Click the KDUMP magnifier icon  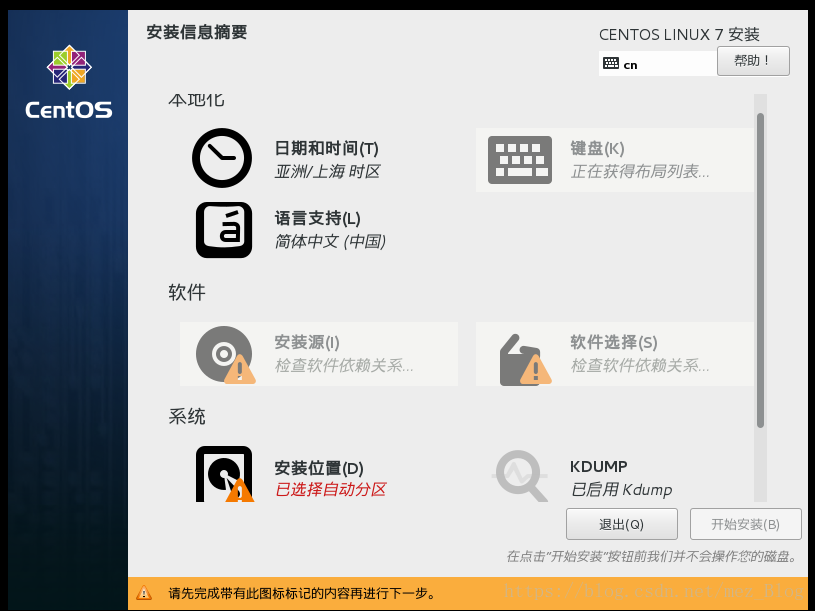518,471
